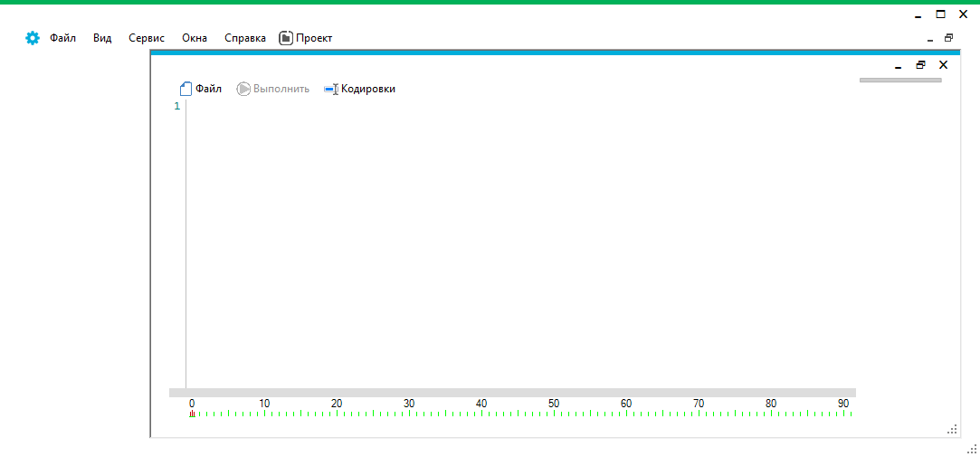Open the Вид menu
This screenshot has width=980, height=457.
[x=102, y=38]
